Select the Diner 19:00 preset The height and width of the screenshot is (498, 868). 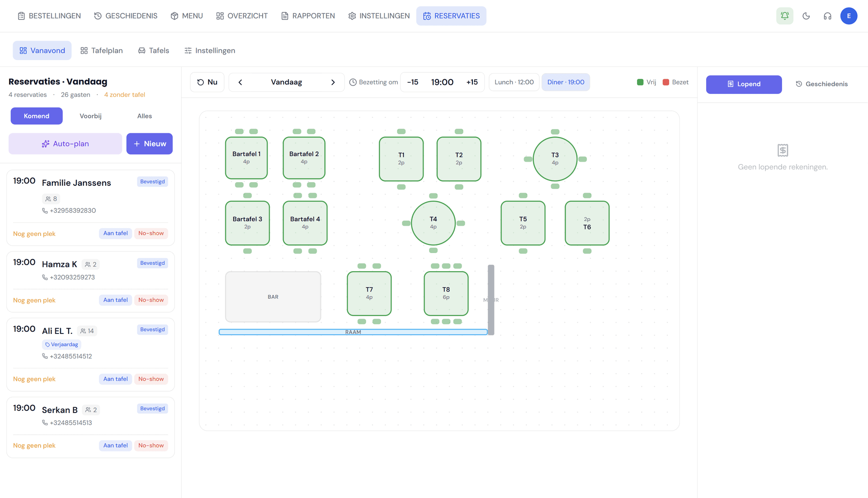tap(566, 82)
